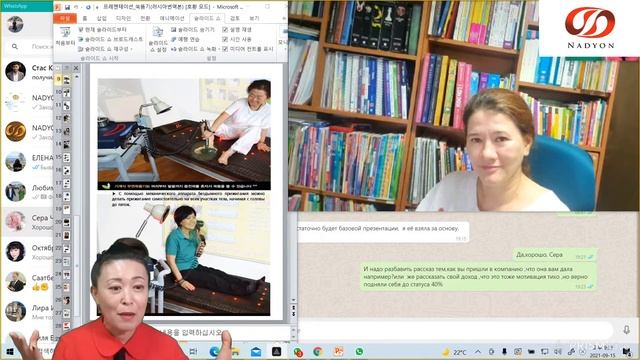Click Save icon in PowerPoint title bar

[67, 7]
